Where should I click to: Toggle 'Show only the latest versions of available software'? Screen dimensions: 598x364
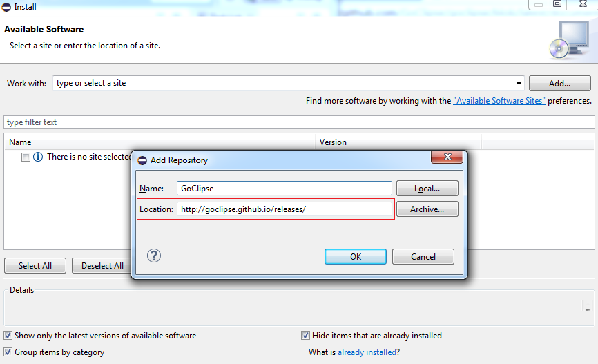coord(8,336)
